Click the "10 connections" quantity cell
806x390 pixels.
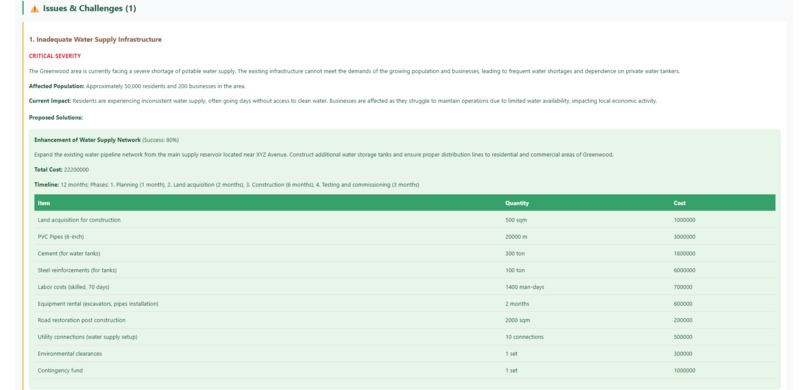pos(524,337)
